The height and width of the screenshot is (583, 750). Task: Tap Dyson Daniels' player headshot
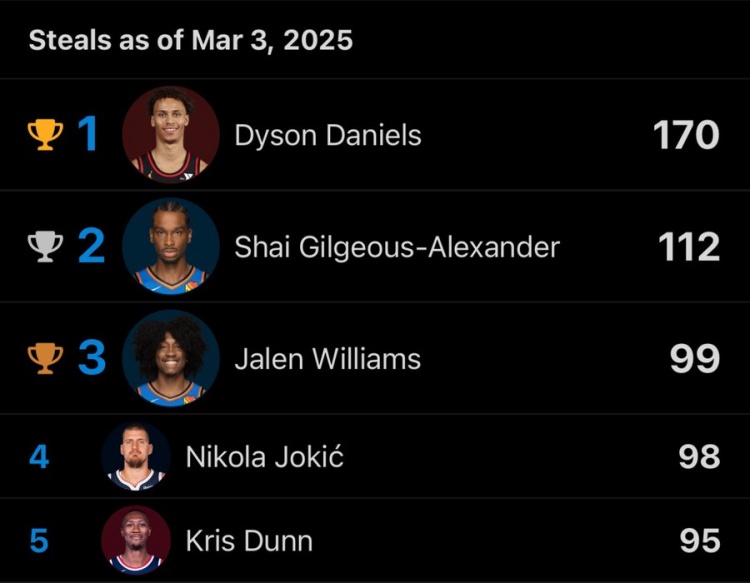coord(171,134)
